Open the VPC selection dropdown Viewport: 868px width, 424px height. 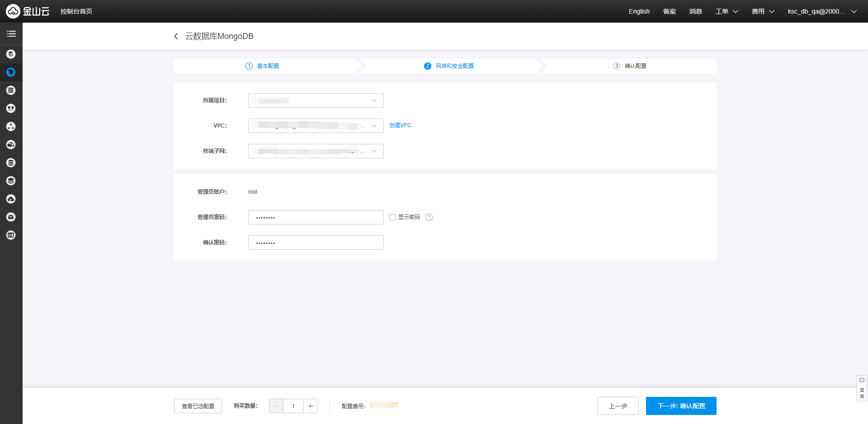(x=316, y=126)
